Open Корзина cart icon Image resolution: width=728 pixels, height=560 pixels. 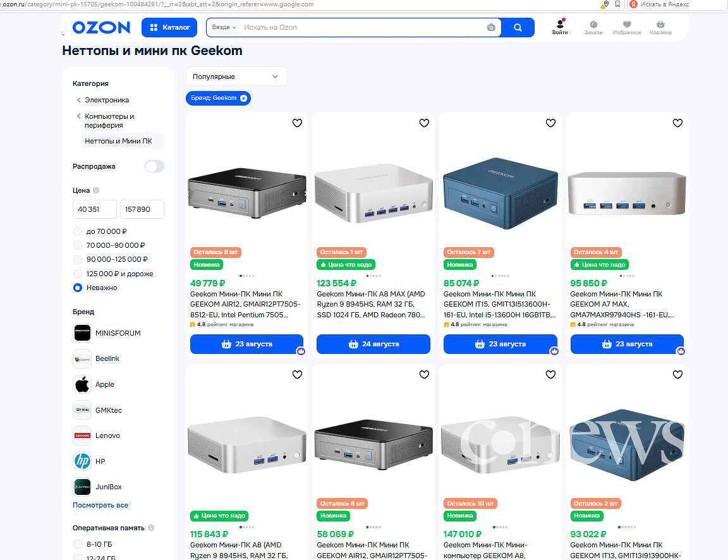pos(660,27)
